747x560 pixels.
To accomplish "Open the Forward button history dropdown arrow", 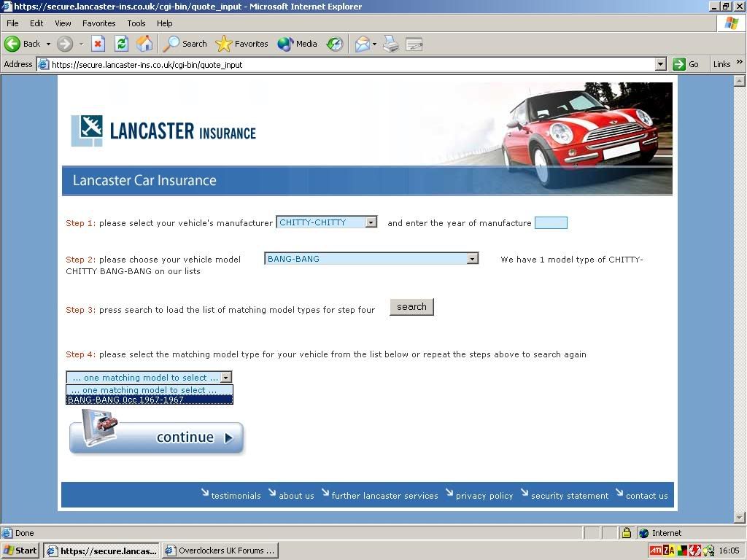I will pos(81,44).
